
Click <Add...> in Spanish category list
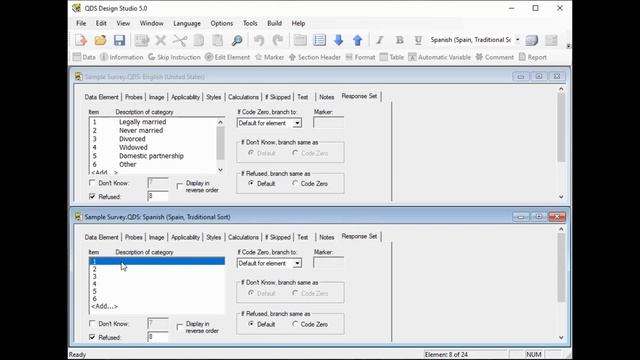click(x=104, y=306)
